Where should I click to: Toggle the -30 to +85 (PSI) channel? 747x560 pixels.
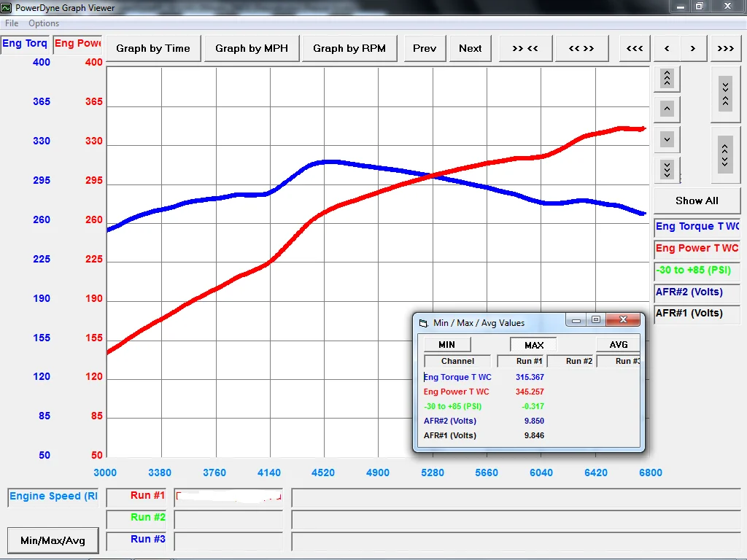[697, 271]
